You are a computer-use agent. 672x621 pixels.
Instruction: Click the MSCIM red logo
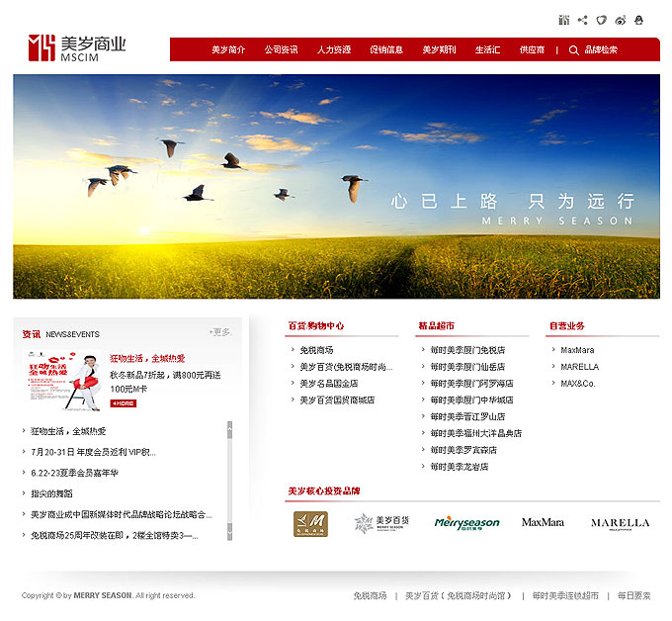[x=42, y=47]
